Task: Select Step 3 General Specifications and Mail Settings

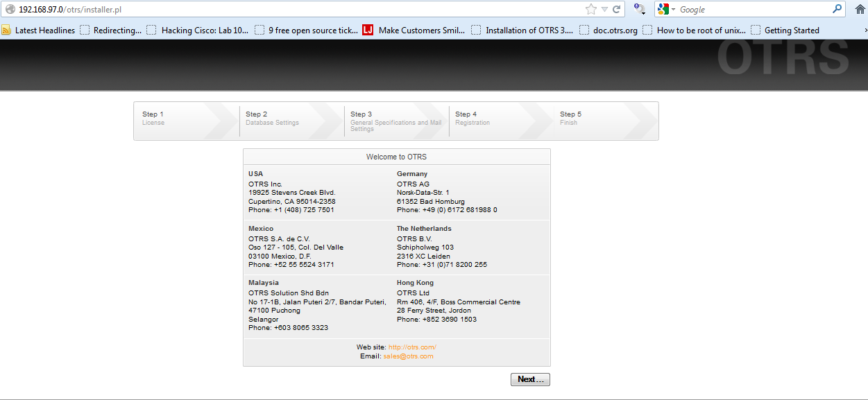Action: point(396,121)
